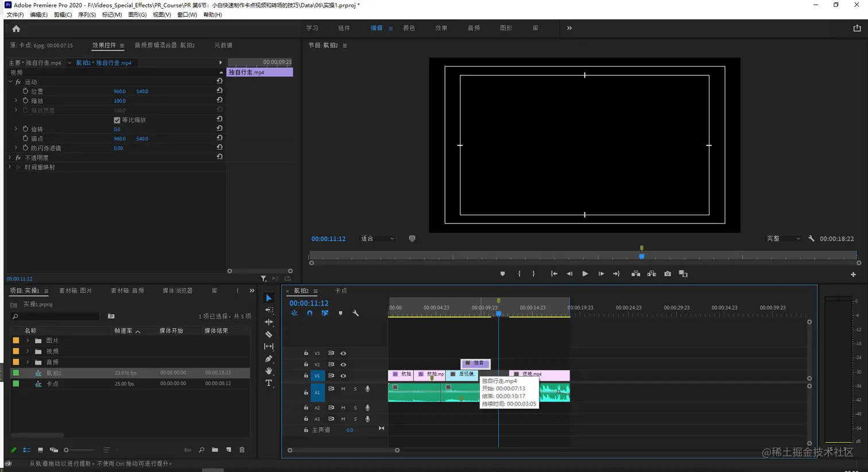Screen dimensions: 868x472
Task: Select the Pen tool
Action: click(x=269, y=359)
